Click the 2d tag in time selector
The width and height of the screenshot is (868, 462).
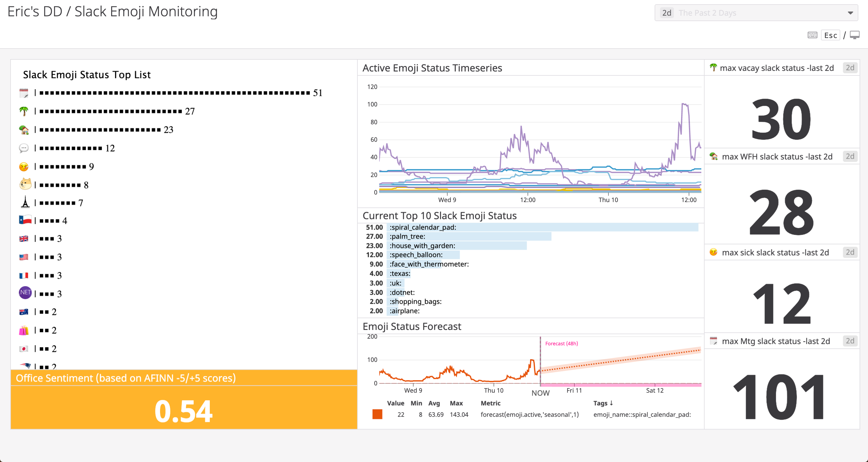[x=667, y=13]
